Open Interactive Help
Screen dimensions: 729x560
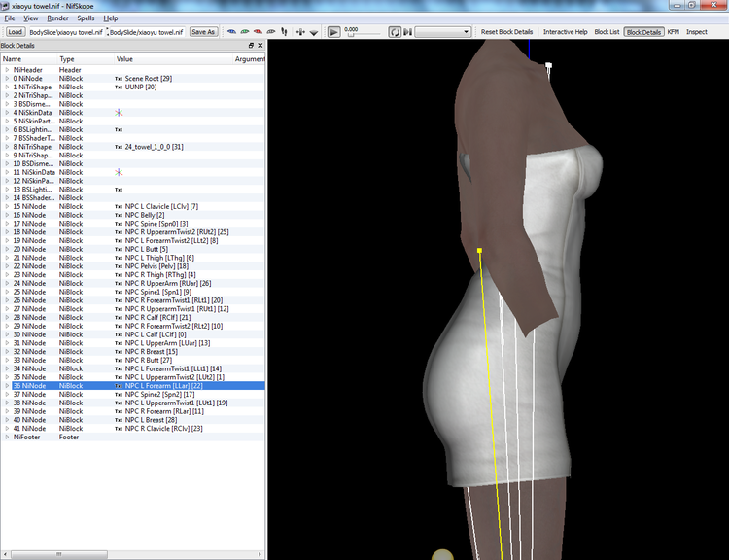[x=566, y=32]
